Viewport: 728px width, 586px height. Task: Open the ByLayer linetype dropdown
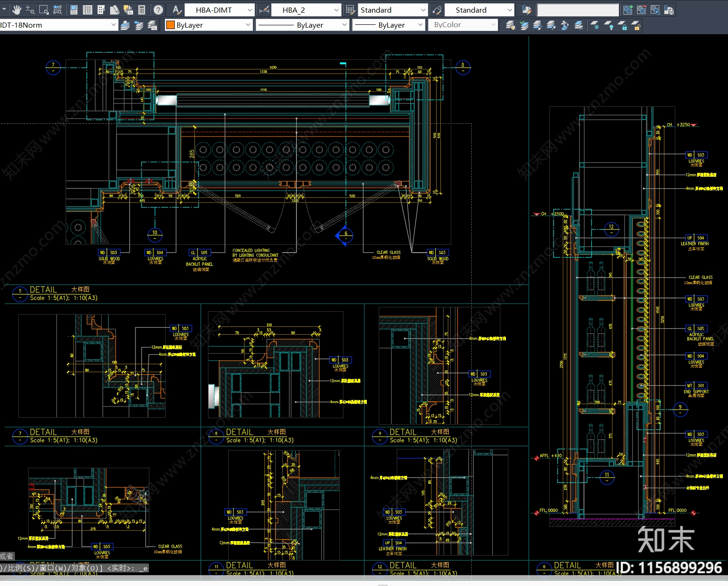pos(303,25)
